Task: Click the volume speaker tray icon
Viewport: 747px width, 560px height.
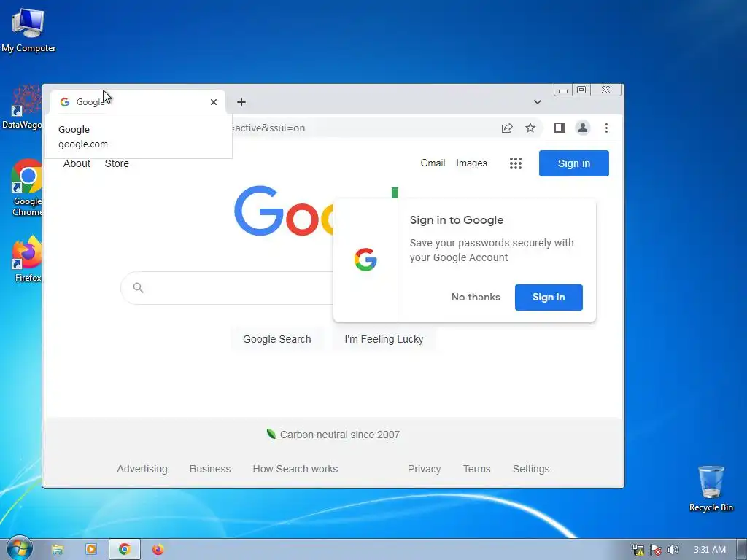Action: 673,550
